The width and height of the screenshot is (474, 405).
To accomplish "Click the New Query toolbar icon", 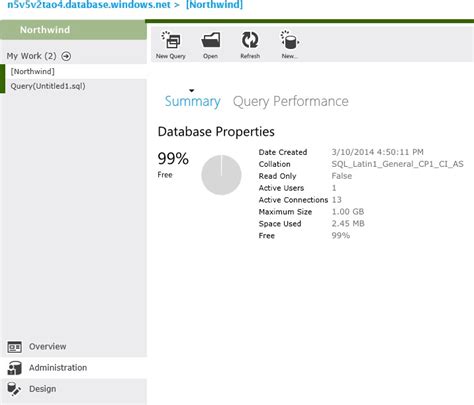I will pos(171,40).
